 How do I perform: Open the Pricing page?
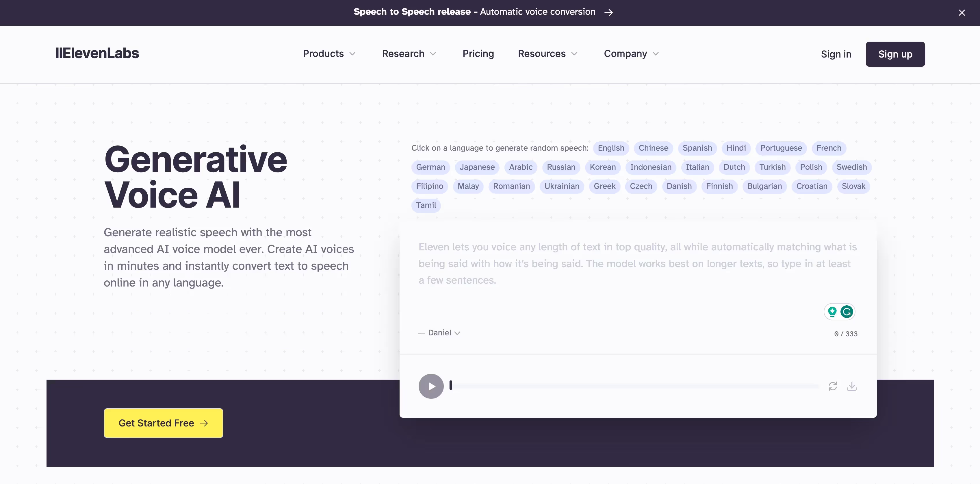click(478, 54)
